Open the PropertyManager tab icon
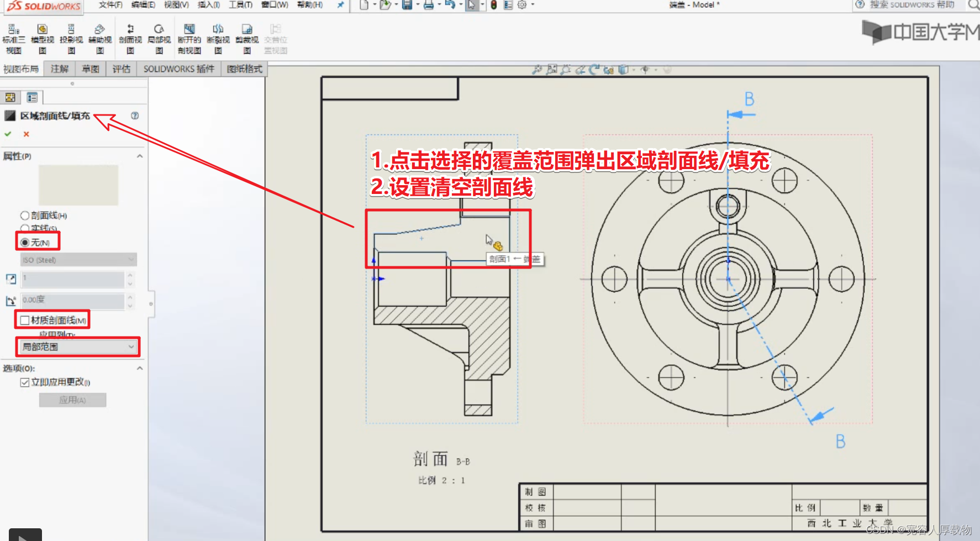The height and width of the screenshot is (541, 980). pyautogui.click(x=32, y=98)
